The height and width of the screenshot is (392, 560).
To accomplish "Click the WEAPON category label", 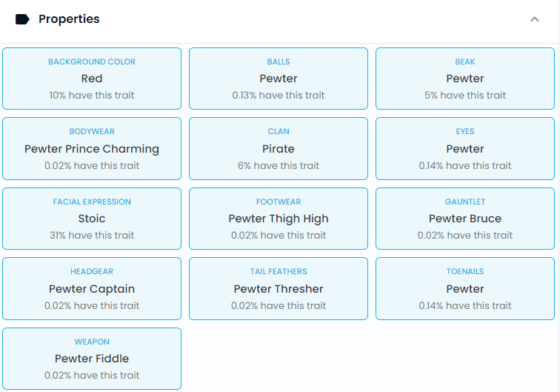I will click(92, 342).
